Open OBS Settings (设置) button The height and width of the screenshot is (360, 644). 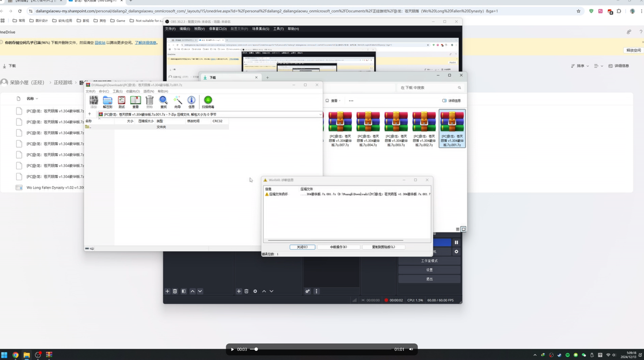click(x=429, y=270)
